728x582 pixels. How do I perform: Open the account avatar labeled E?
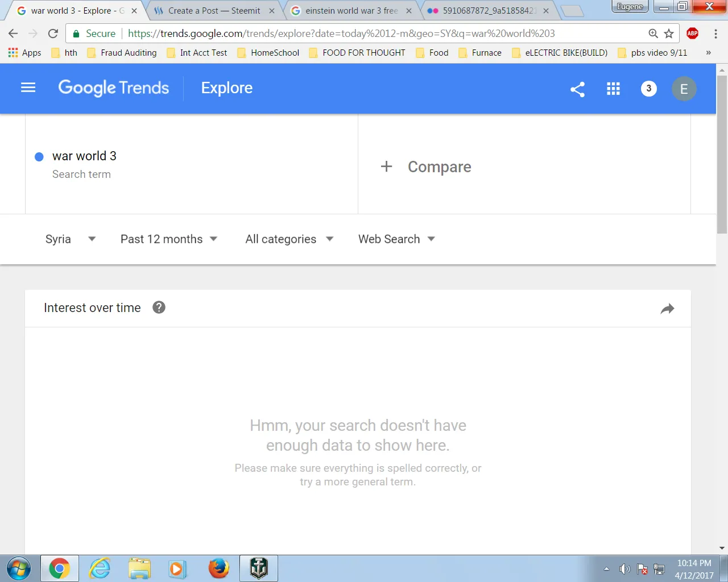point(684,89)
